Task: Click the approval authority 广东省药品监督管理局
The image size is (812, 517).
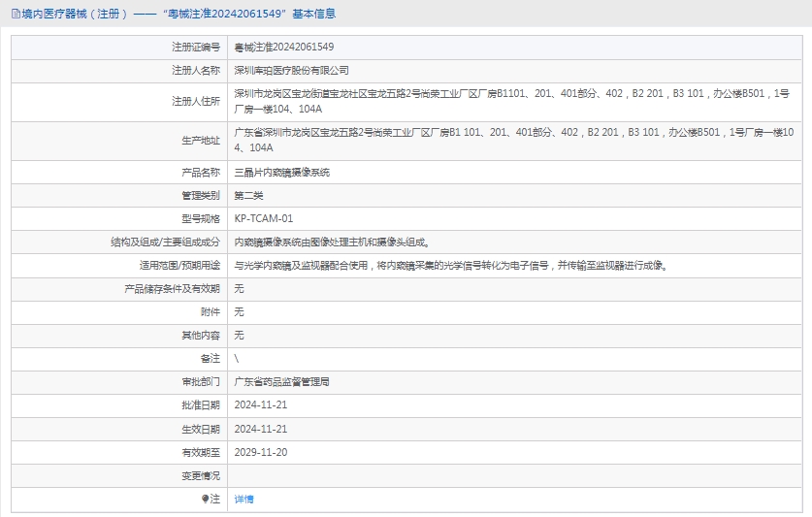Action: (281, 382)
